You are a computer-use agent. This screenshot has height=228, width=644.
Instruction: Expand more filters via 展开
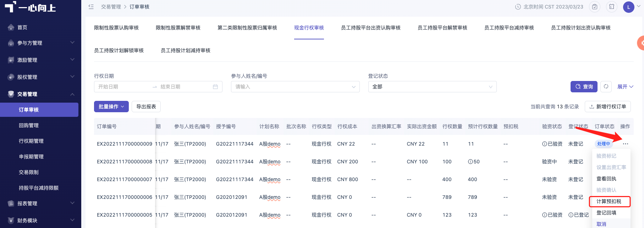click(x=625, y=87)
